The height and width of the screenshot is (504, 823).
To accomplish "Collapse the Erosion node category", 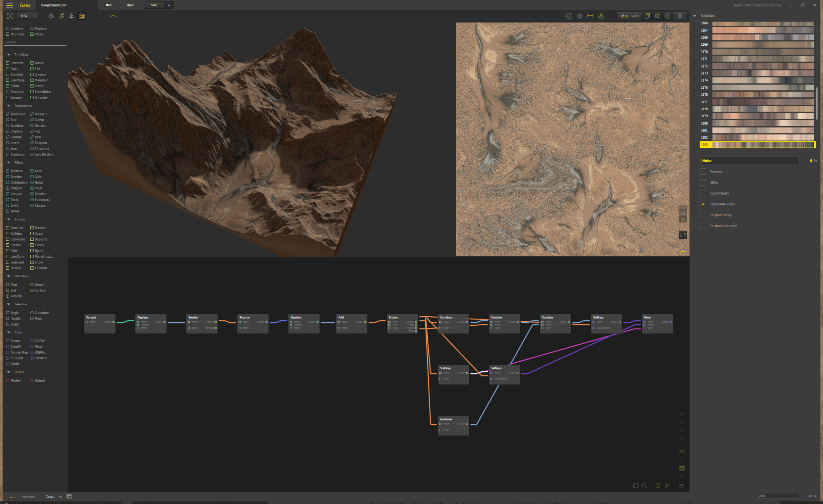I will coord(9,220).
